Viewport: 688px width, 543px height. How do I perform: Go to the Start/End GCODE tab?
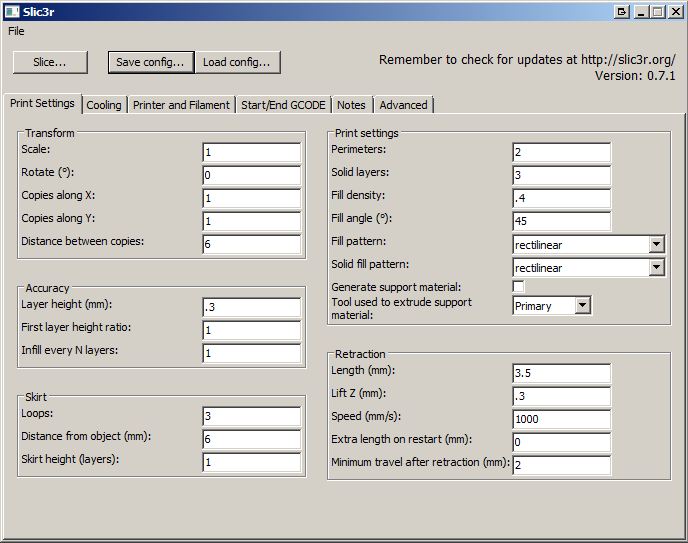(283, 105)
